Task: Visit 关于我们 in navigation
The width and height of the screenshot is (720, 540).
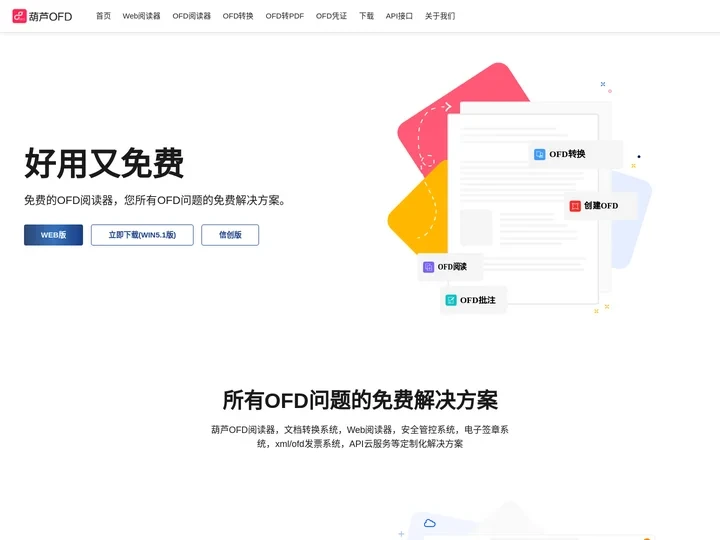Action: click(439, 16)
